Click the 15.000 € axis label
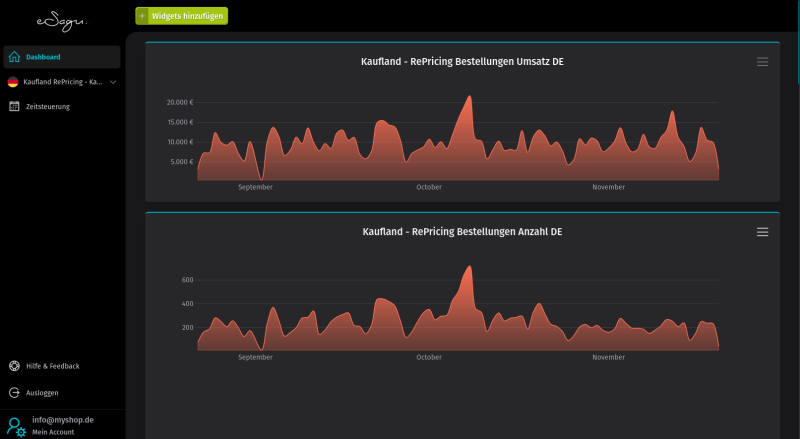Viewport: 800px width, 439px height. [180, 122]
